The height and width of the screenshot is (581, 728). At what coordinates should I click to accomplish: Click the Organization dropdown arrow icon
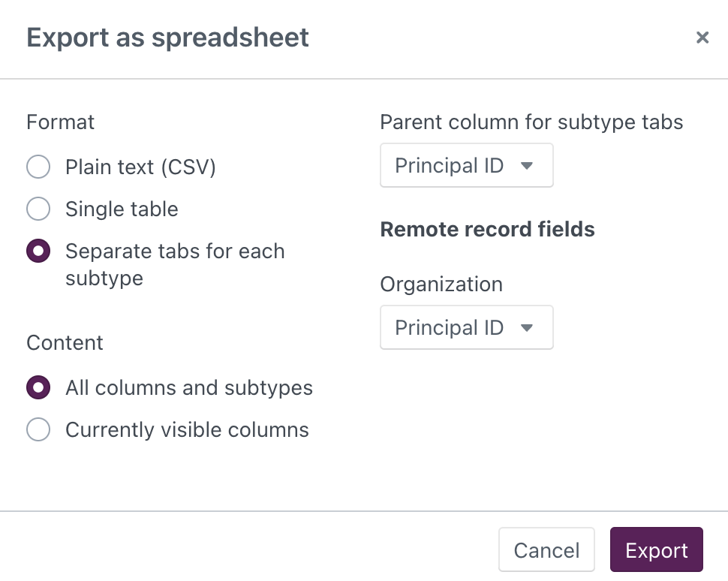coord(527,328)
